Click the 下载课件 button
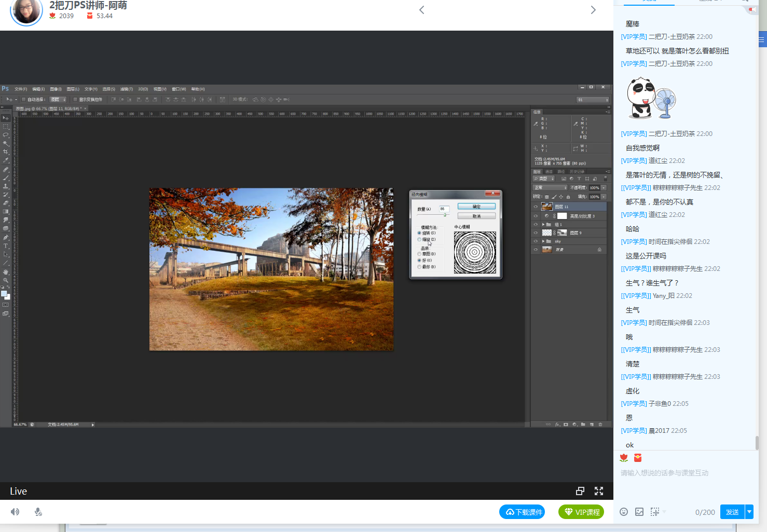The image size is (767, 532). click(522, 512)
